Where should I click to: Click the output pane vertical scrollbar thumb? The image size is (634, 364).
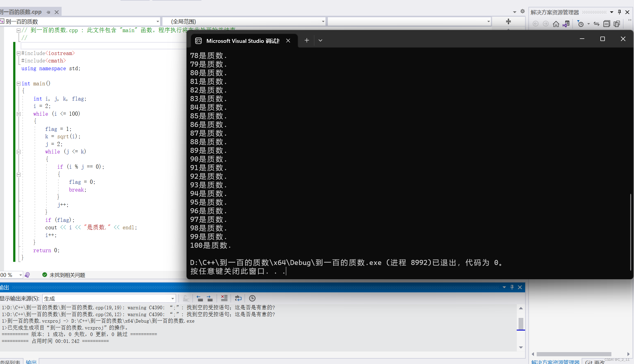pos(521,324)
